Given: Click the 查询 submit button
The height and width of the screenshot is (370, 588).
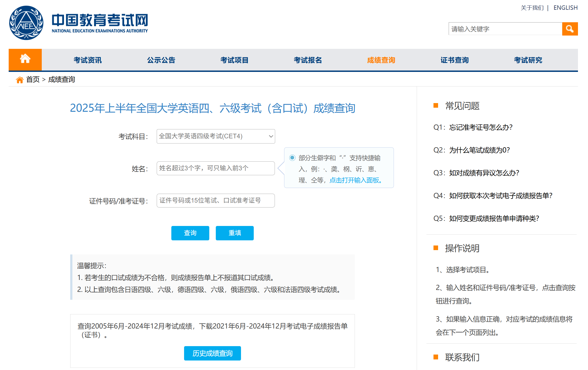Looking at the screenshot, I should [190, 233].
